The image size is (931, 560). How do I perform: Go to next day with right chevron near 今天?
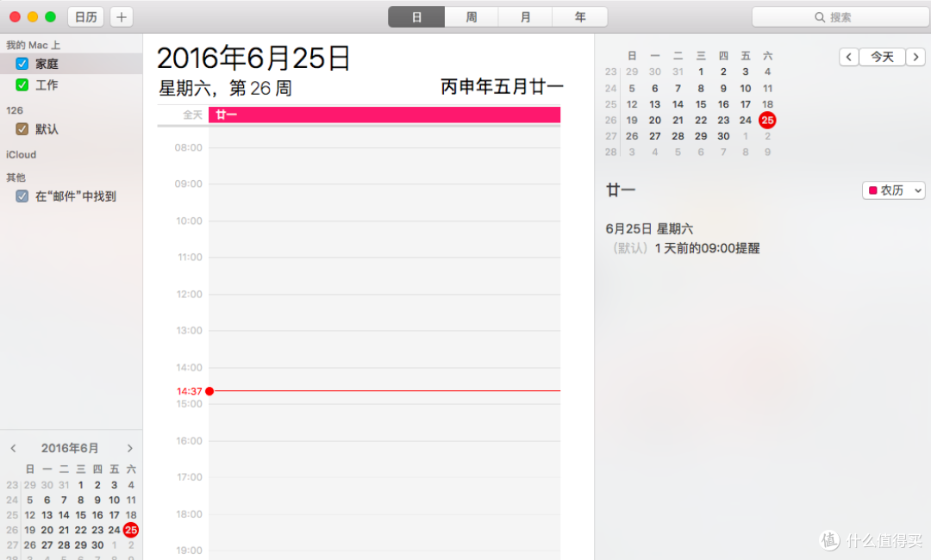pyautogui.click(x=915, y=57)
